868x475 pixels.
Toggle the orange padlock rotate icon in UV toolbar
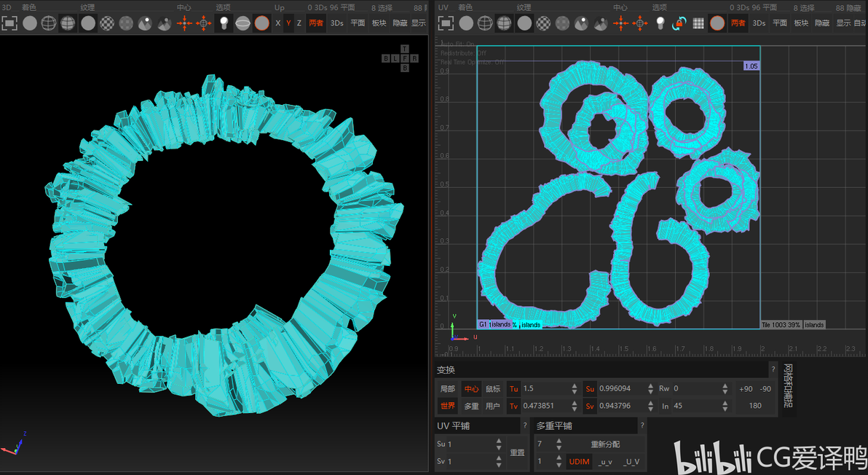(x=679, y=23)
